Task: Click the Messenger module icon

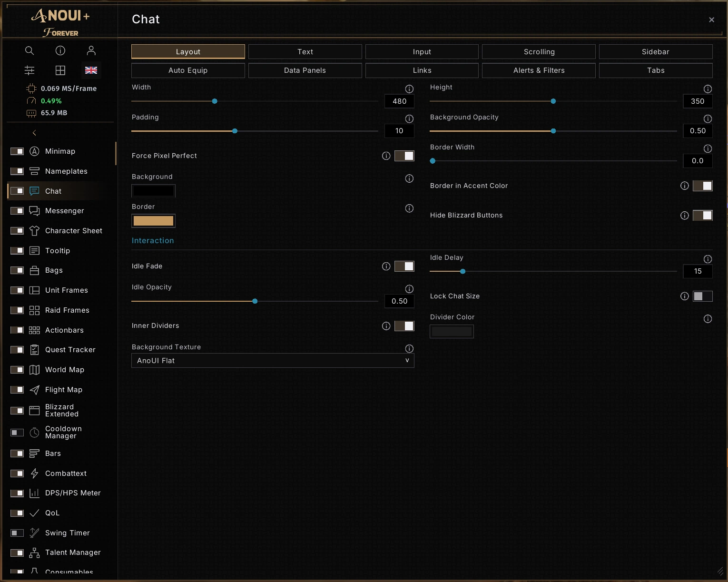Action: (34, 211)
